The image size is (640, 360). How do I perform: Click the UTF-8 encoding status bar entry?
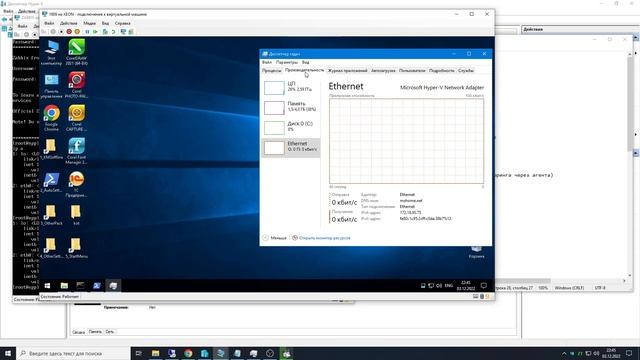coord(600,288)
